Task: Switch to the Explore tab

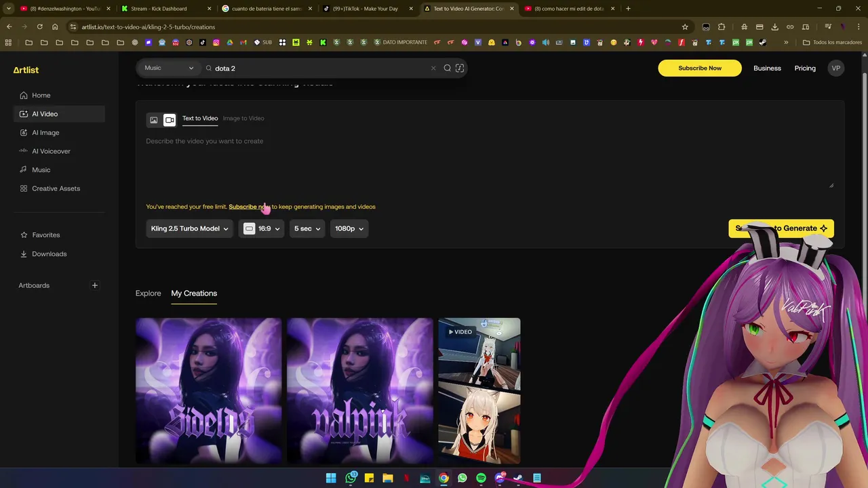Action: (x=149, y=293)
